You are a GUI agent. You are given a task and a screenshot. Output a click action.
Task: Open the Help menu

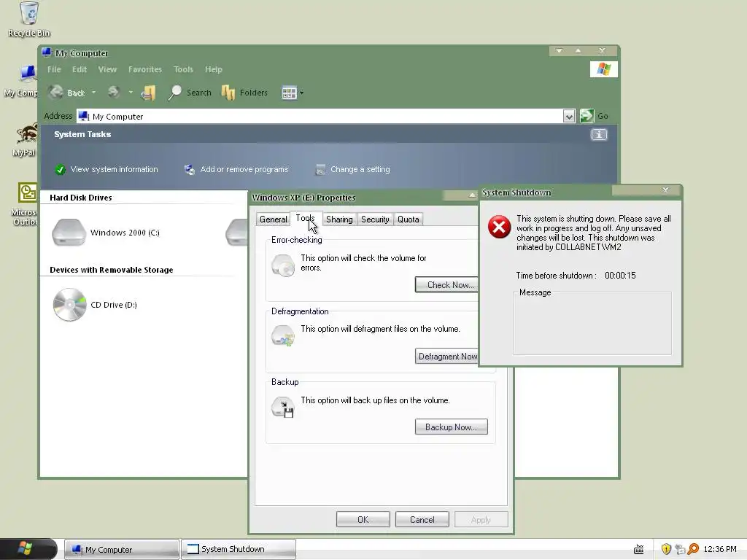click(214, 69)
